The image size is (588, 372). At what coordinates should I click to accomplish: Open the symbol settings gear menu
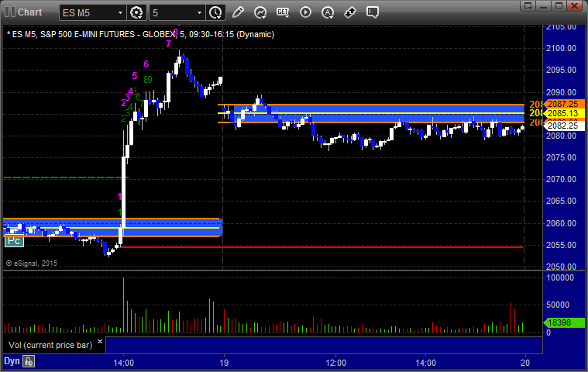tap(136, 12)
